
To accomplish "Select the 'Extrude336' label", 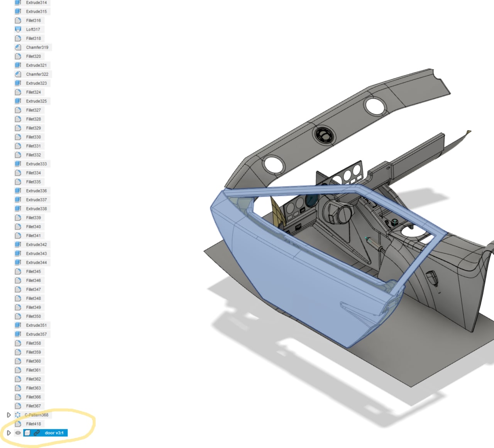I will tap(36, 191).
